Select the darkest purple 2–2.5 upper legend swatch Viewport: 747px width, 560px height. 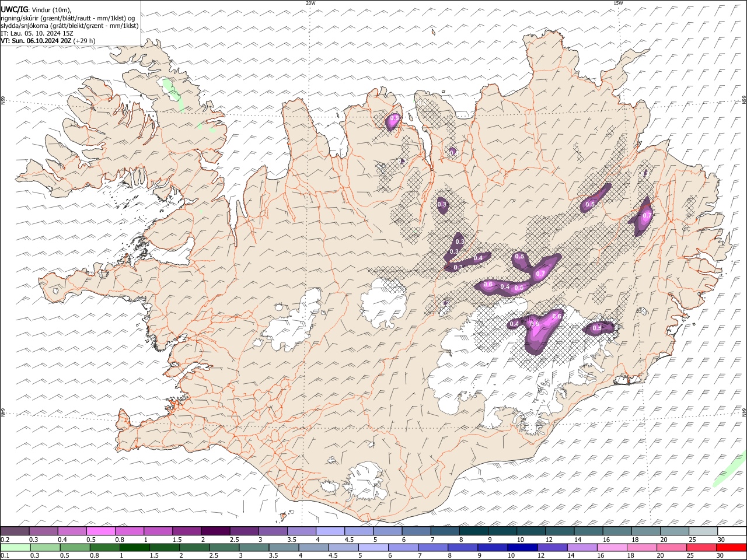click(215, 531)
